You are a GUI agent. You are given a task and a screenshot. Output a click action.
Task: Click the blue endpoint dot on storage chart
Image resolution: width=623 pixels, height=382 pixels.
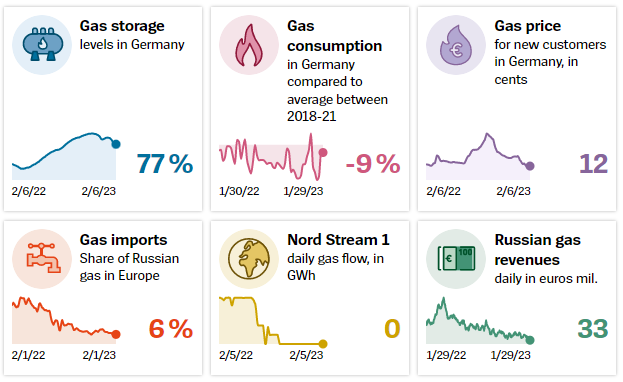pyautogui.click(x=116, y=144)
